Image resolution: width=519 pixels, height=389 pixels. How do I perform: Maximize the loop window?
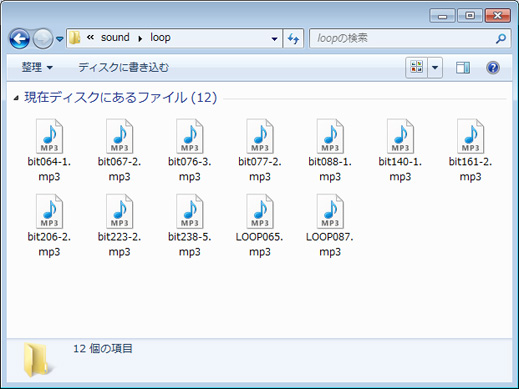coord(470,16)
